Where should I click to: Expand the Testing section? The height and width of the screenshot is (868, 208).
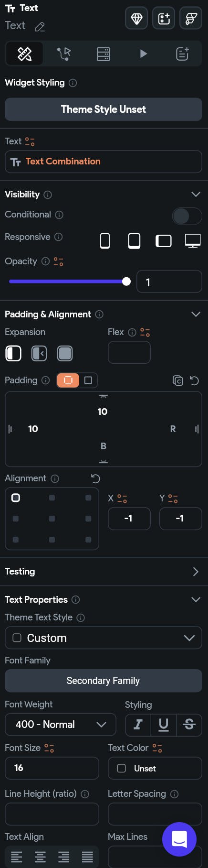coord(196,572)
